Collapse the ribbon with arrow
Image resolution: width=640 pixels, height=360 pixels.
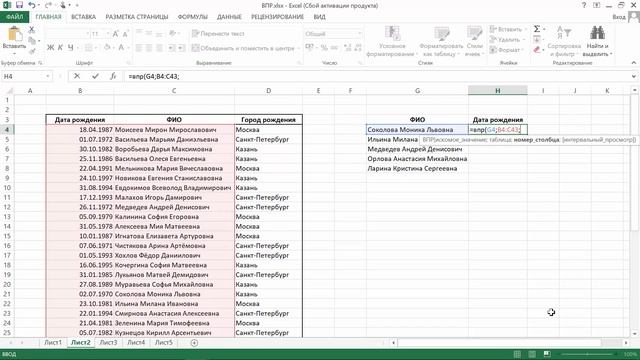[x=633, y=63]
